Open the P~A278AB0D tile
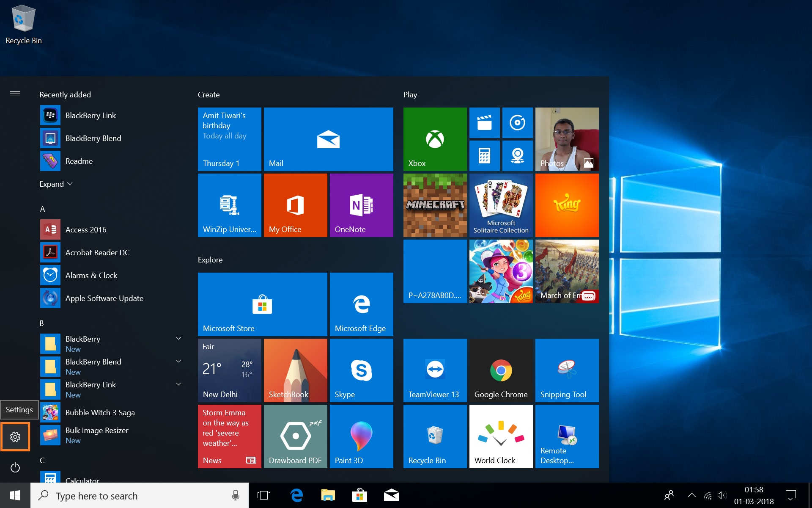The image size is (812, 508). pyautogui.click(x=435, y=271)
